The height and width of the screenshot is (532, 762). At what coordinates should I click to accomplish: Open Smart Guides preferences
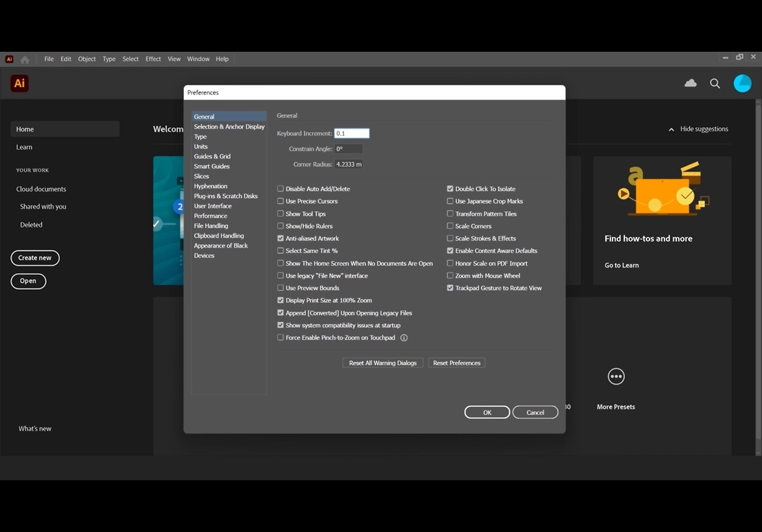point(212,167)
